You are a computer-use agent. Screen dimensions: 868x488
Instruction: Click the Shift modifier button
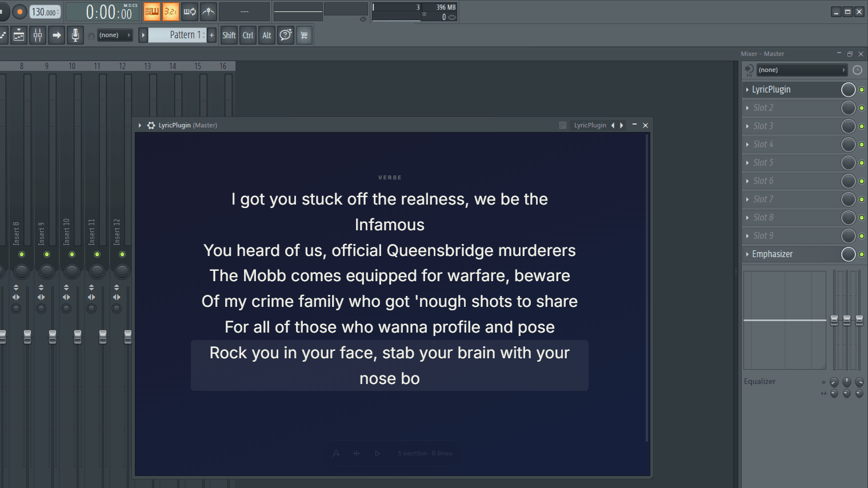click(229, 35)
